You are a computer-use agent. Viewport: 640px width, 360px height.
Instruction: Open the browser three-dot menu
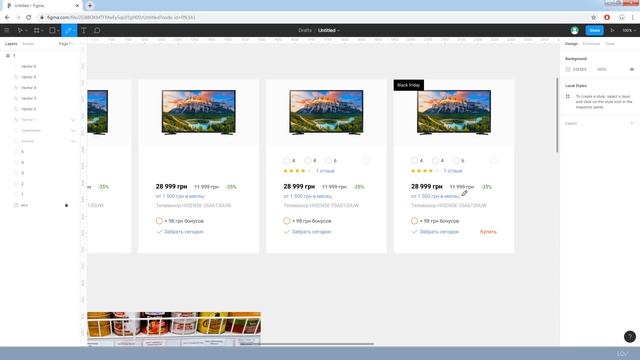coord(633,18)
